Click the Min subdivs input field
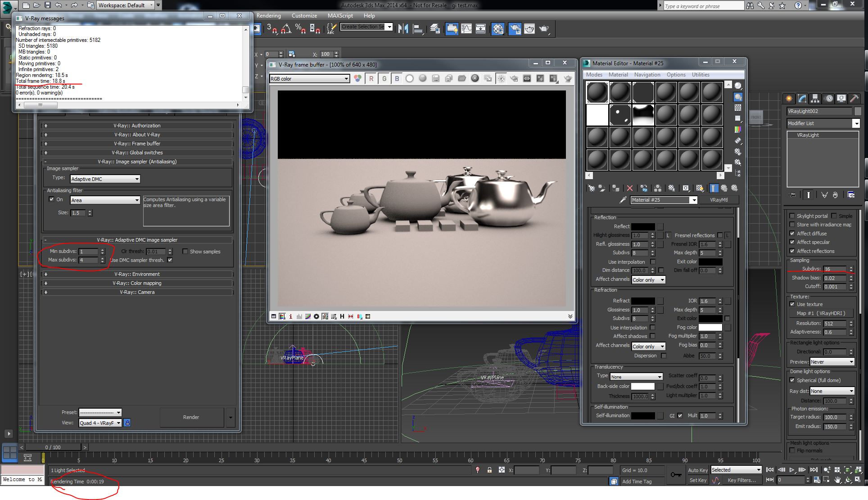 90,251
